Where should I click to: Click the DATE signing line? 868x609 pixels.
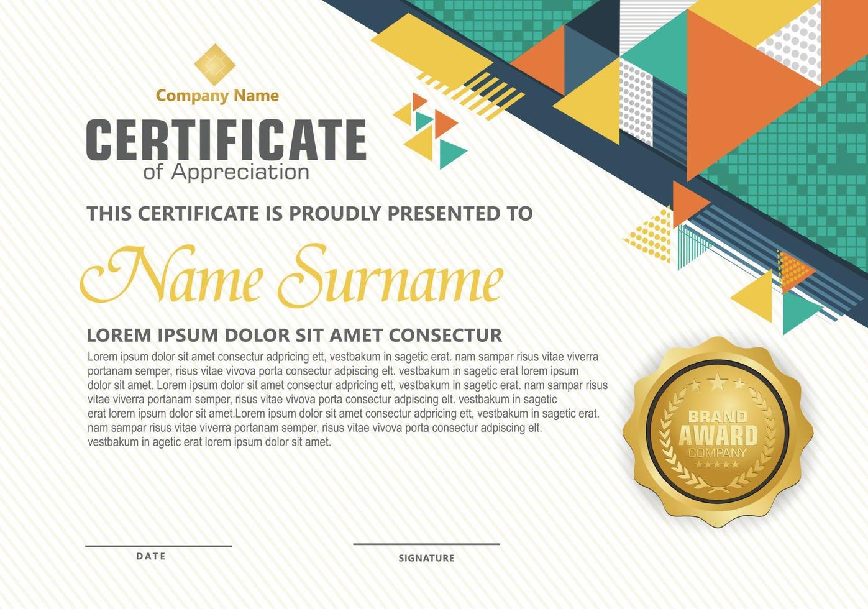click(x=158, y=546)
